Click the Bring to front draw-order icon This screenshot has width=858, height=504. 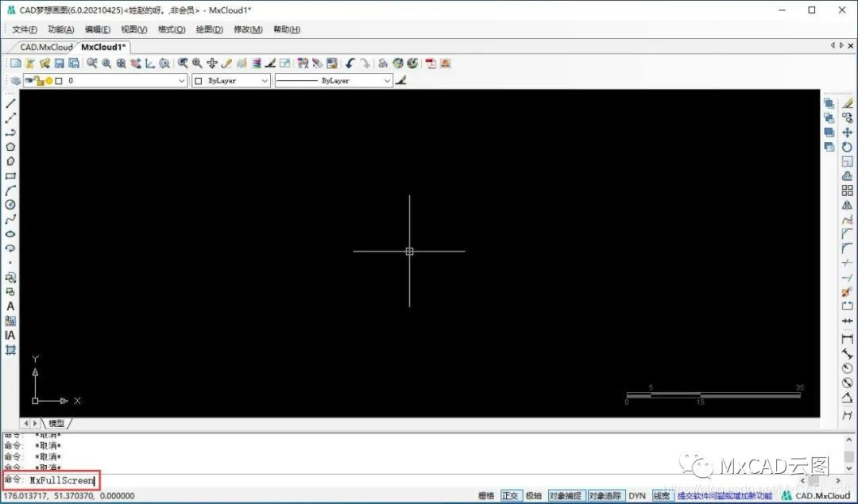[x=829, y=103]
